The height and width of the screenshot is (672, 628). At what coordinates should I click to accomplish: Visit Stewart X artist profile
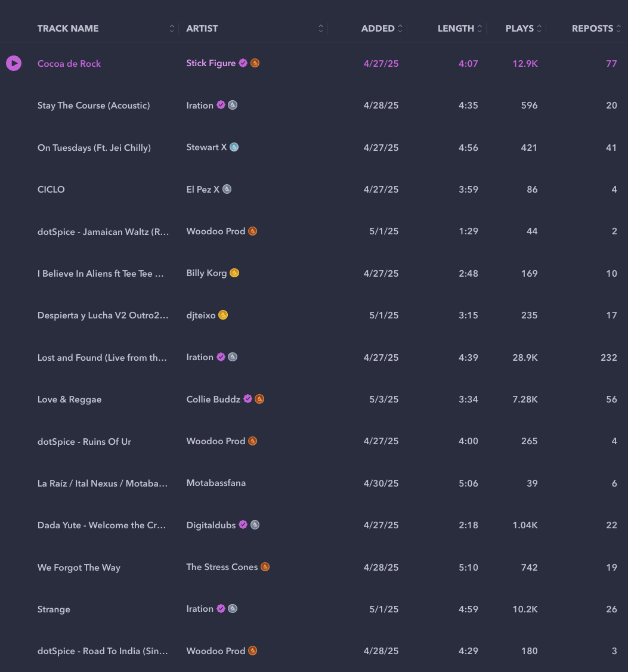tap(206, 147)
